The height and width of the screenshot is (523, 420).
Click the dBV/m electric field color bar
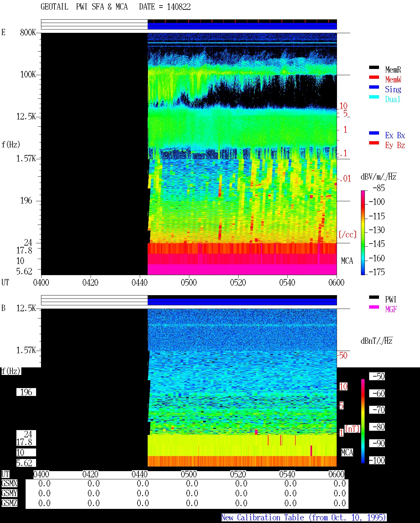pyautogui.click(x=363, y=232)
